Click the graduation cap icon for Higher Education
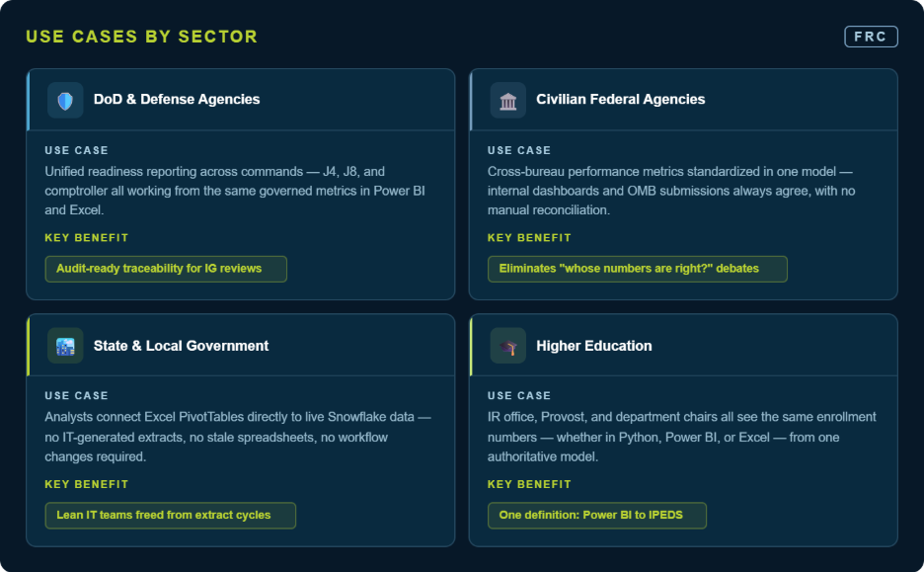This screenshot has height=572, width=924. pyautogui.click(x=507, y=346)
